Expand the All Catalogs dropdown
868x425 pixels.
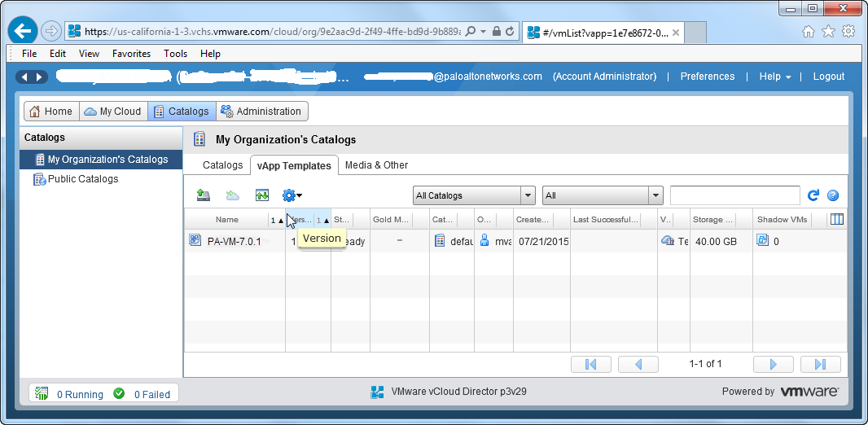point(528,195)
